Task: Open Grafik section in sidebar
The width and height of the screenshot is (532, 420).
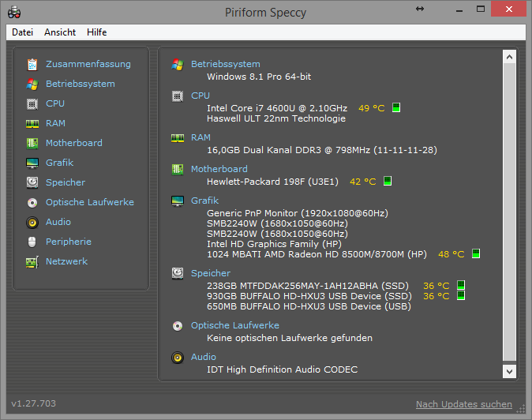Action: pos(60,163)
